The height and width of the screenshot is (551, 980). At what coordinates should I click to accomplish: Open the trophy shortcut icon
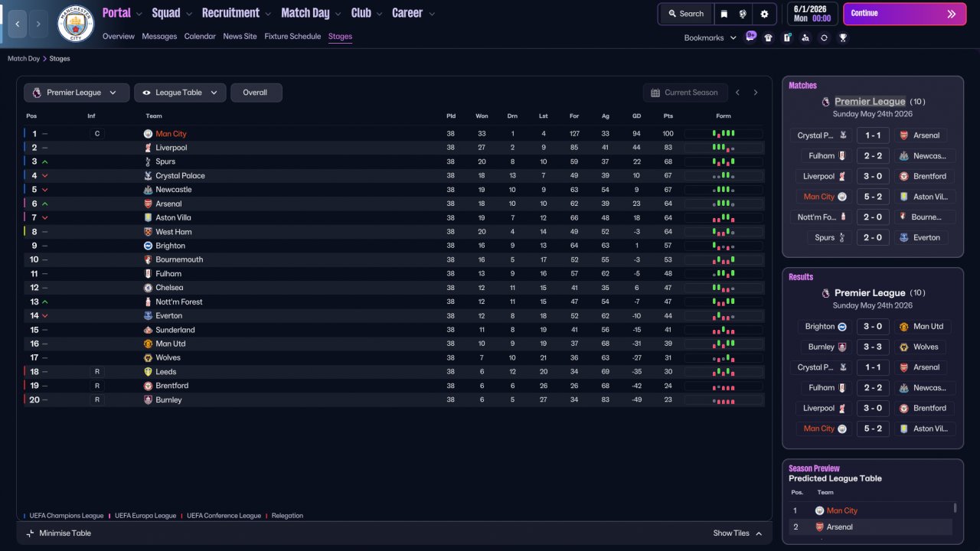coord(843,37)
